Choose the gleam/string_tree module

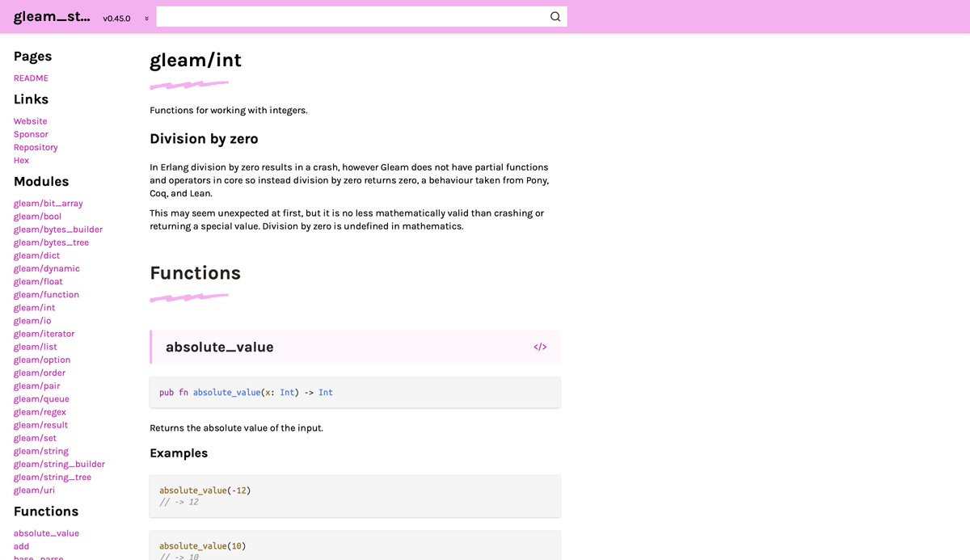point(53,477)
